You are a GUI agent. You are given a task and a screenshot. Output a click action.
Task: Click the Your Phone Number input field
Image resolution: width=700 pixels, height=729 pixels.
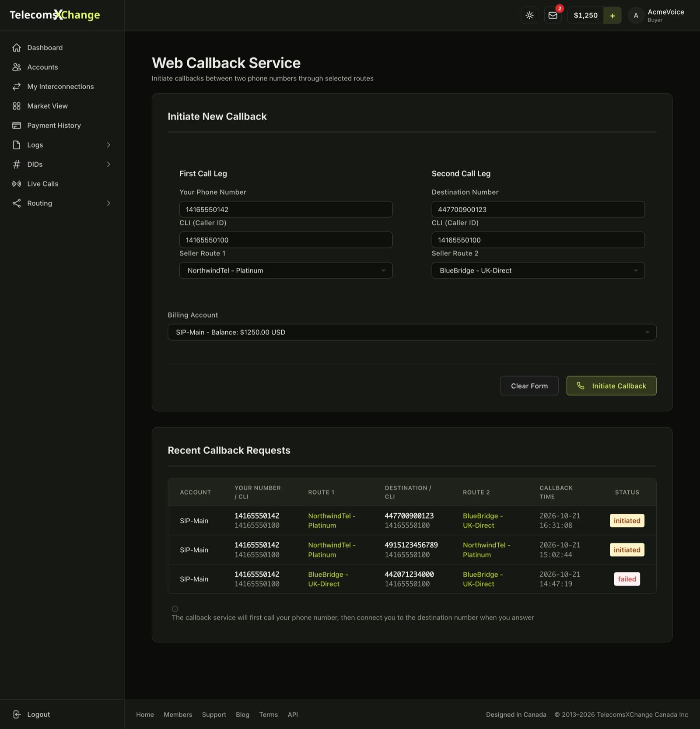click(x=286, y=210)
